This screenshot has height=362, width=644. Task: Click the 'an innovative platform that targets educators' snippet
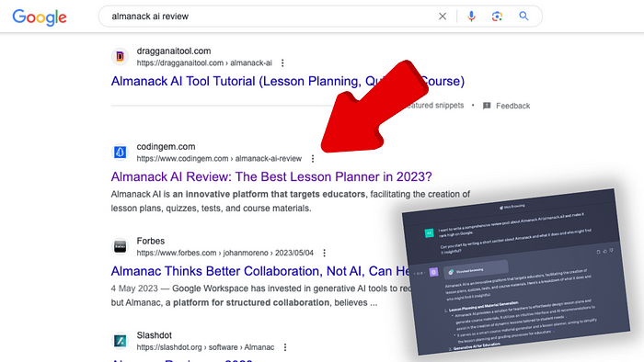(x=269, y=195)
